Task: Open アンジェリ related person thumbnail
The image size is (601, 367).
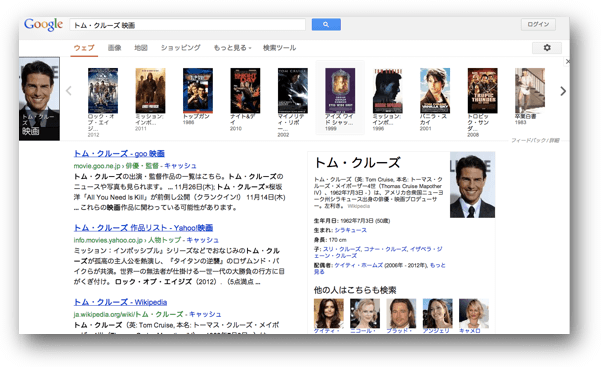Action: 437,314
